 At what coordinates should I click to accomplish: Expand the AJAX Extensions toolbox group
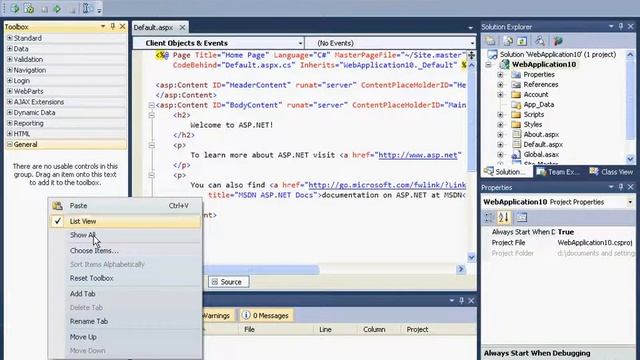point(10,102)
